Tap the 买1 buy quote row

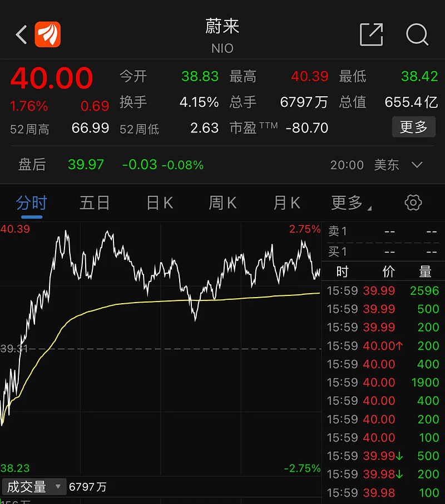[x=383, y=251]
